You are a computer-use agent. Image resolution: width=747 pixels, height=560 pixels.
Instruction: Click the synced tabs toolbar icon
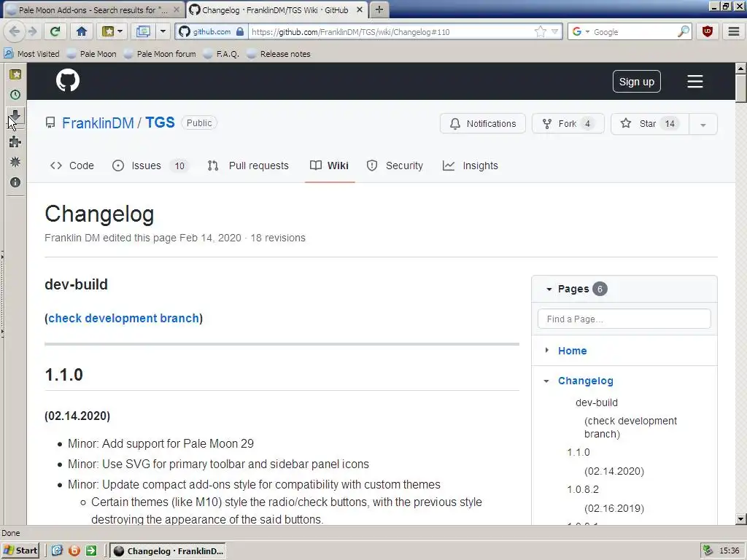(143, 32)
